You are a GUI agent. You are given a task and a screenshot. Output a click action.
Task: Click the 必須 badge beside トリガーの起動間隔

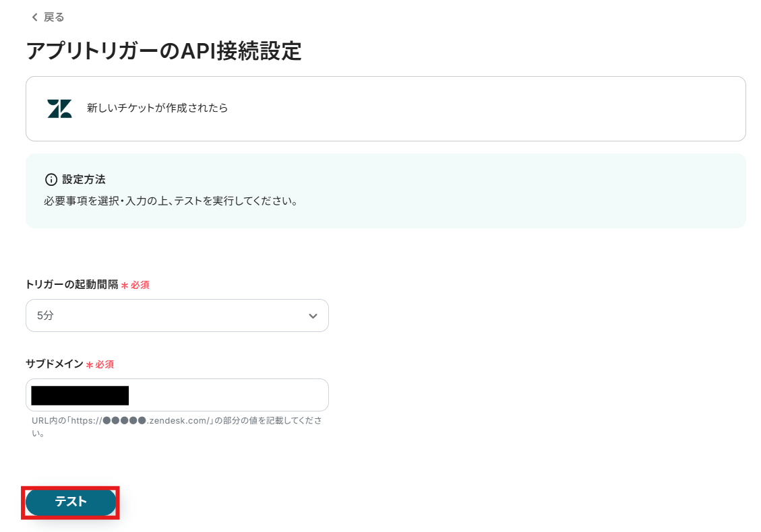[x=140, y=286]
